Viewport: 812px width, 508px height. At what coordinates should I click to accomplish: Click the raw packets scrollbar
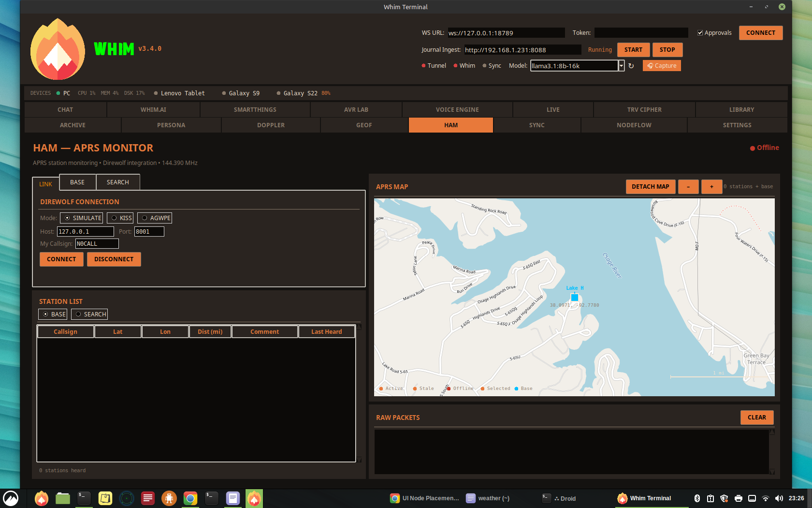tap(772, 451)
